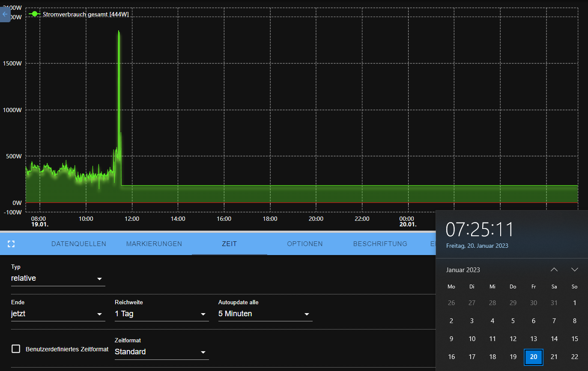Switch to the MARKIERUNGEN tab

(154, 244)
